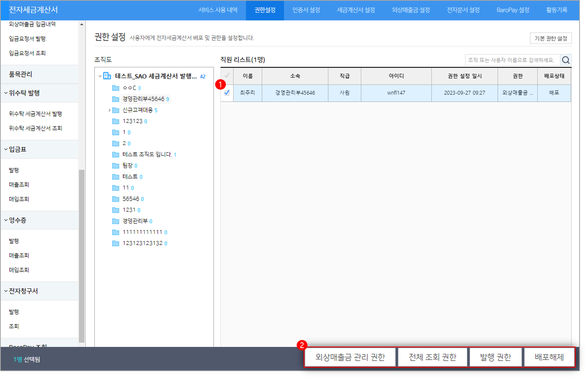Open 입금요청서 발행 in sidebar
Screen dimensions: 588x380
point(27,39)
